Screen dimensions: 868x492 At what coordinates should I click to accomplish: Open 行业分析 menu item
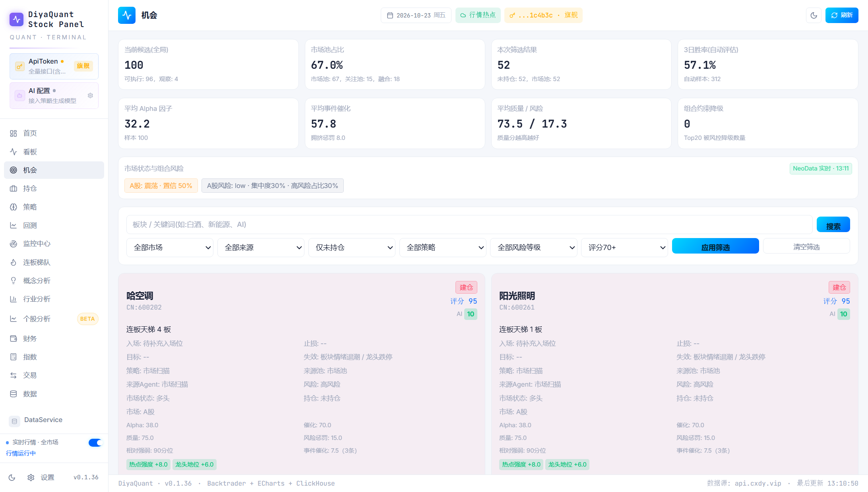click(x=54, y=299)
